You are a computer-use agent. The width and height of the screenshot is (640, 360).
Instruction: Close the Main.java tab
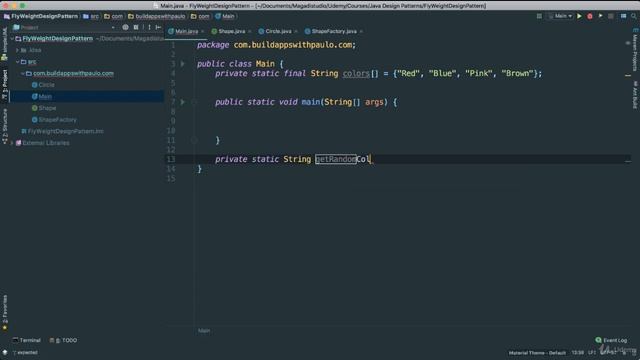coord(202,31)
